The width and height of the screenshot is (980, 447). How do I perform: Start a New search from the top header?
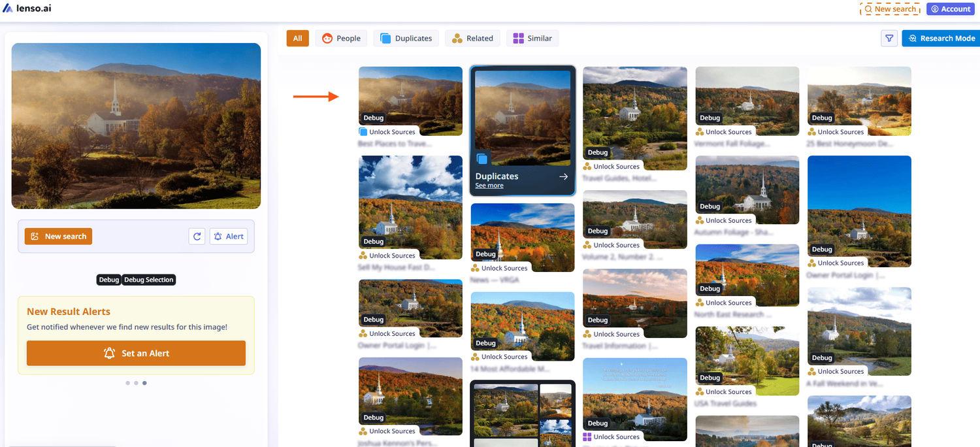point(890,9)
